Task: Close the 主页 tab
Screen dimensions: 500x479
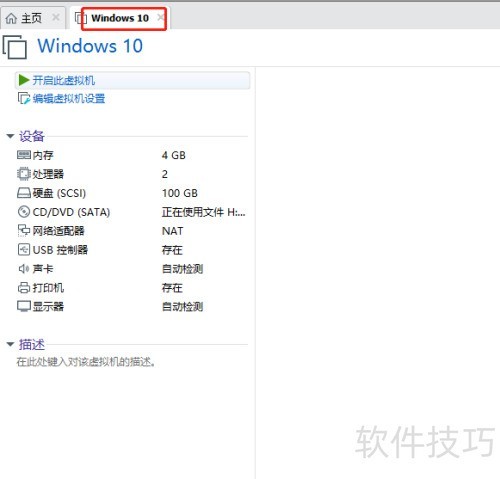Action: [x=56, y=17]
